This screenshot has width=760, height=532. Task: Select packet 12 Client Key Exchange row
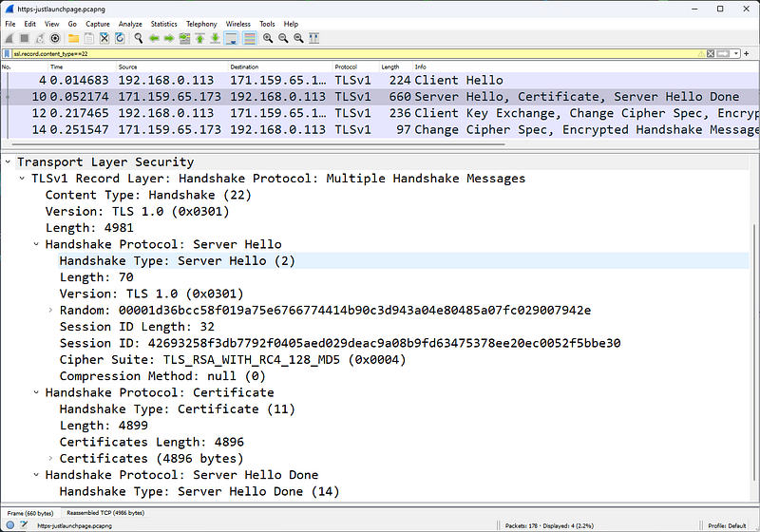pos(380,113)
